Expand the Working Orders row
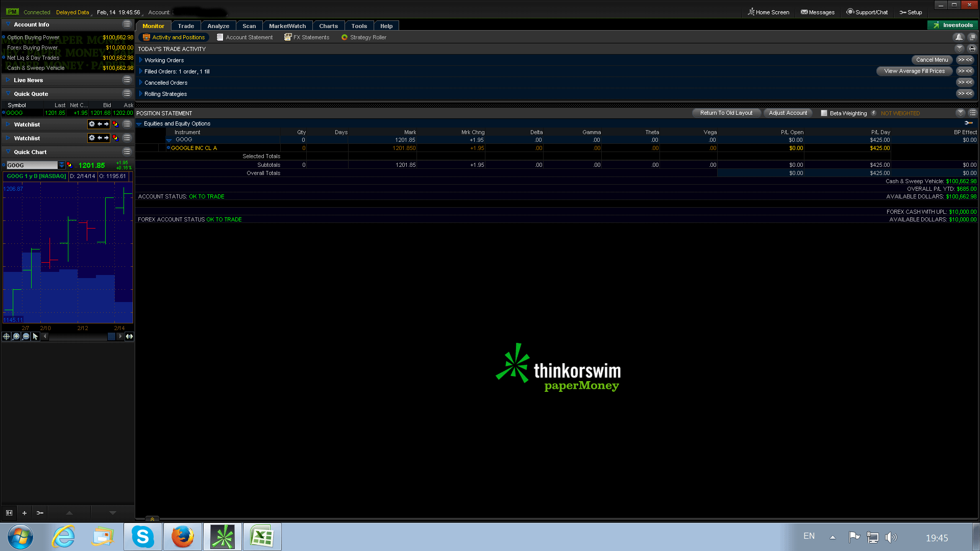This screenshot has width=980, height=551. pos(141,60)
